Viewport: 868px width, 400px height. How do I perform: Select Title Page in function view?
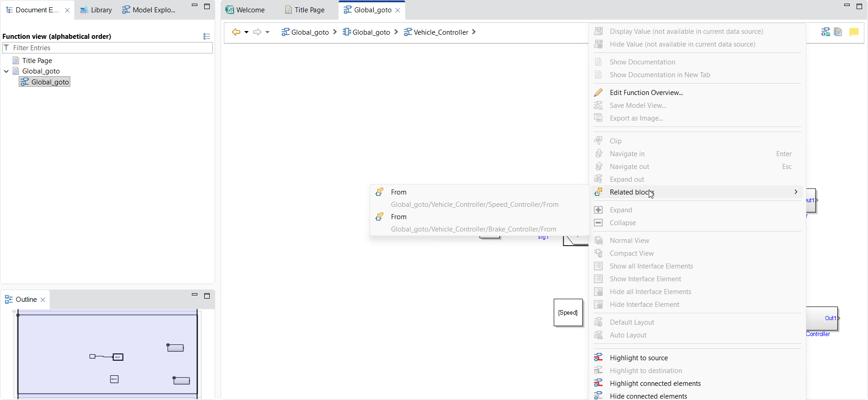(37, 61)
